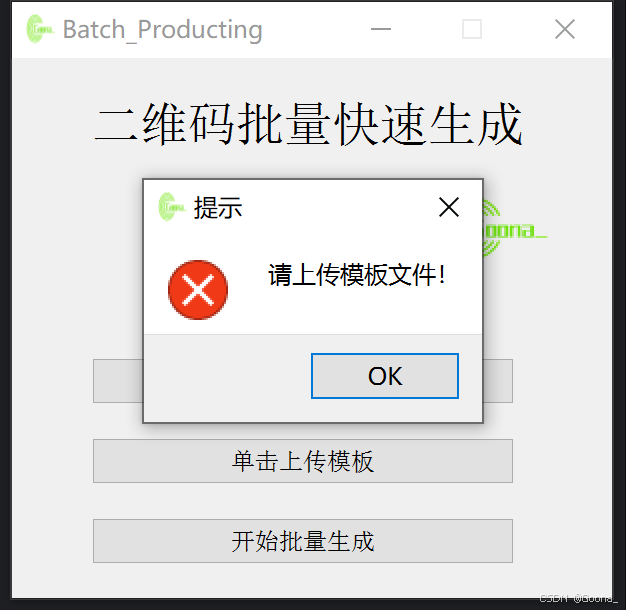Click the green logo beside 提示 title
Screen dimensions: 626x610
click(171, 207)
